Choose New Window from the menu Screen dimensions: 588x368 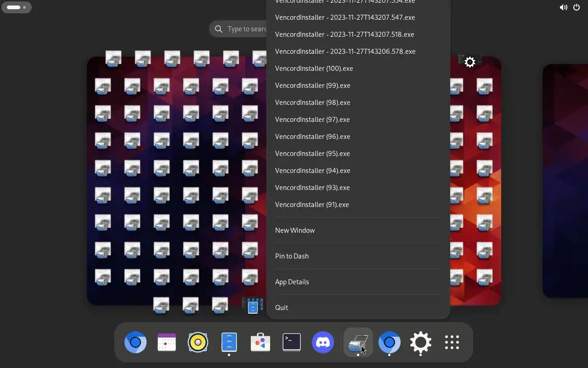(x=358, y=230)
